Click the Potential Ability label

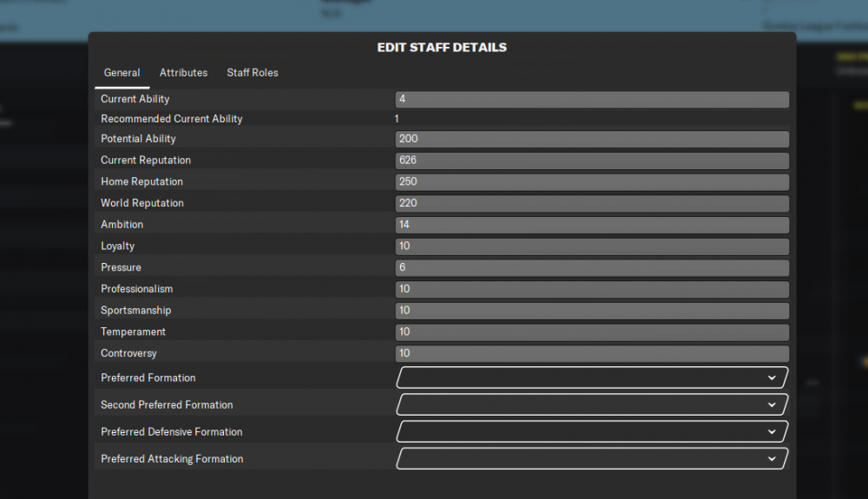(x=138, y=139)
